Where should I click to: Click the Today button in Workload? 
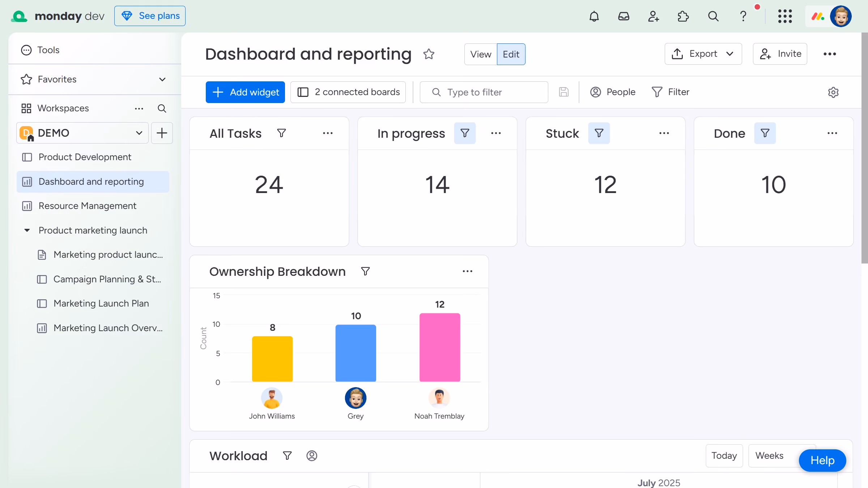(x=724, y=455)
